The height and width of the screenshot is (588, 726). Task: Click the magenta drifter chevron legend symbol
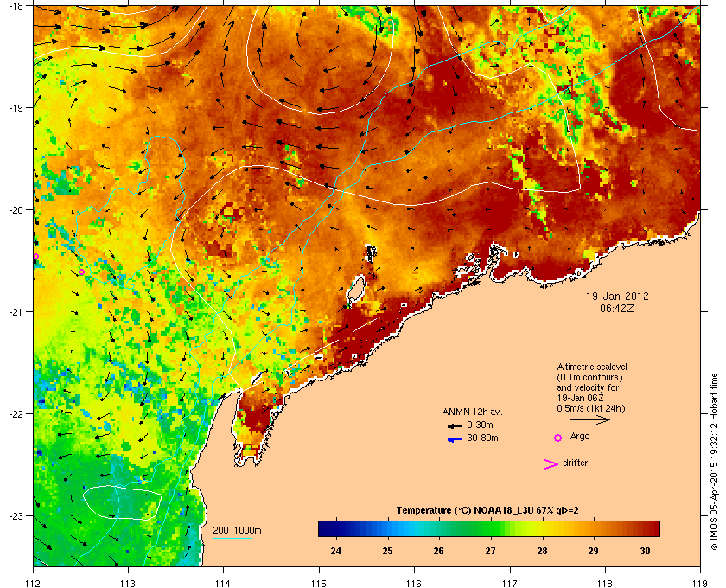tap(551, 464)
